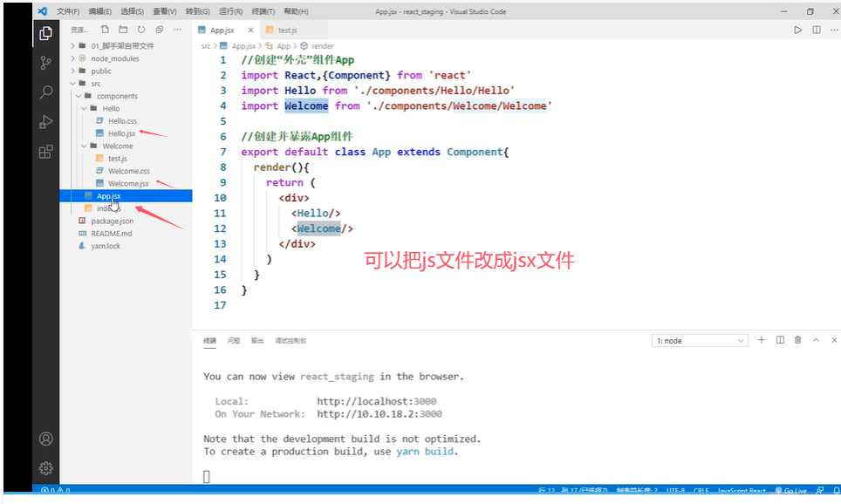841x504 pixels.
Task: Open the terminal selector 1: node dropdown
Action: [700, 340]
